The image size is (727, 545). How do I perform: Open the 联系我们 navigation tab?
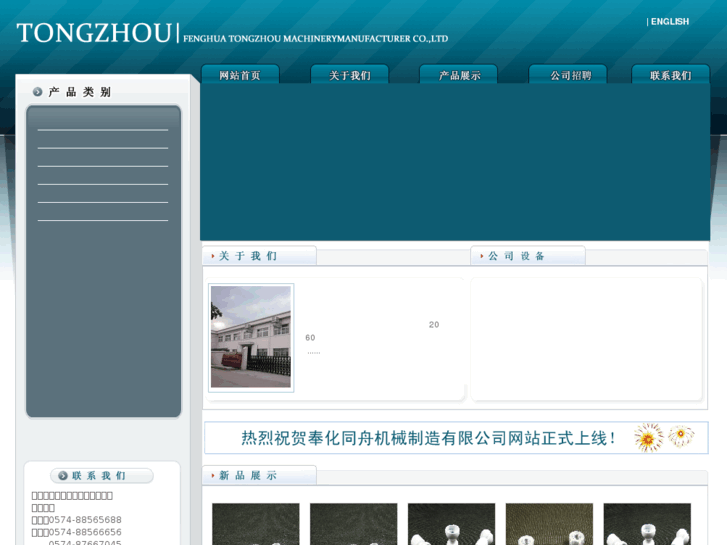tap(670, 74)
